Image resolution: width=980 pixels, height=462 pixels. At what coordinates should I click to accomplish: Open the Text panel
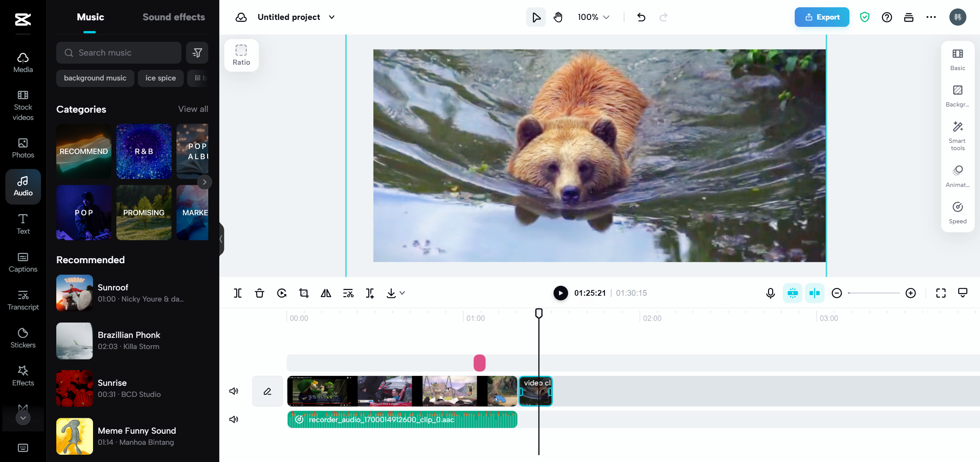[23, 224]
